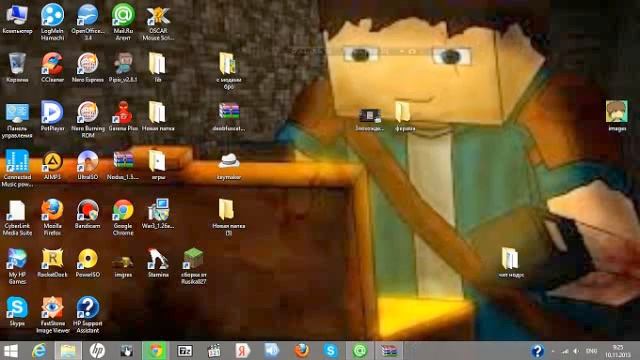The width and height of the screenshot is (640, 360).
Task: Show hidden tray icons arrow
Action: click(x=553, y=351)
